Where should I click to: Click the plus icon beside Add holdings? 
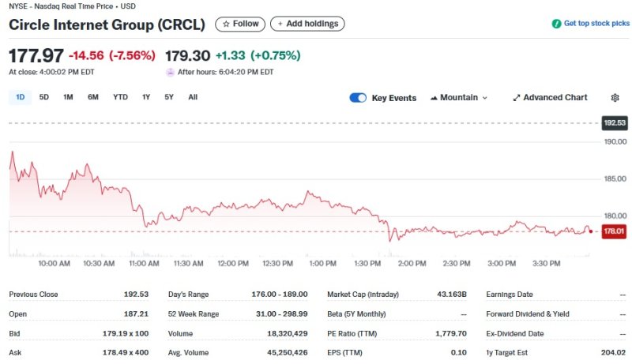point(280,24)
